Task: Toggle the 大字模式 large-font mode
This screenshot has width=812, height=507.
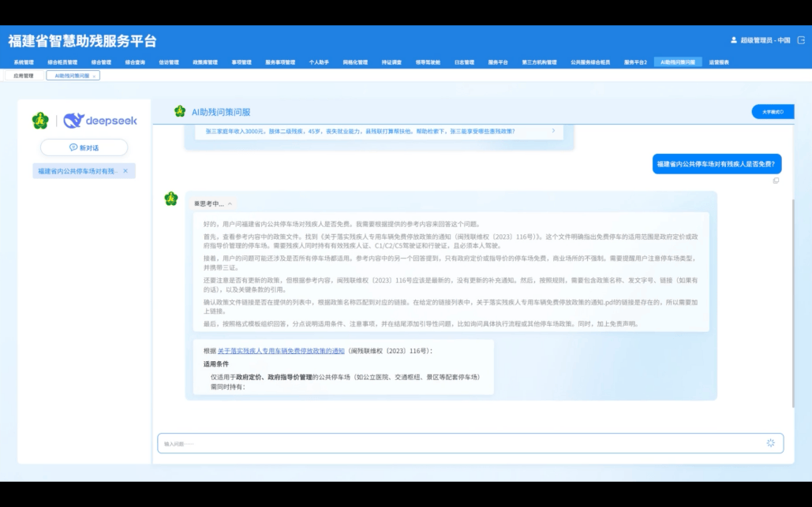Action: 772,112
